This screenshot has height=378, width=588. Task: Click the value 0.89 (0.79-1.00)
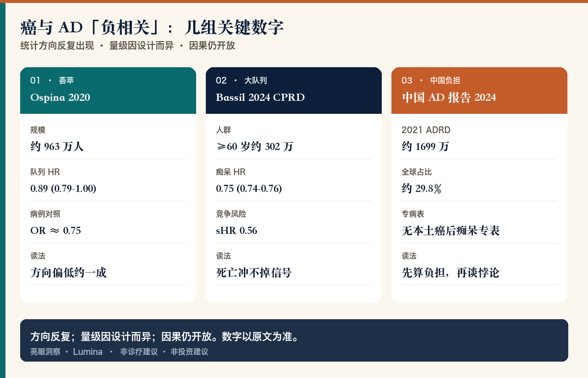pyautogui.click(x=63, y=189)
